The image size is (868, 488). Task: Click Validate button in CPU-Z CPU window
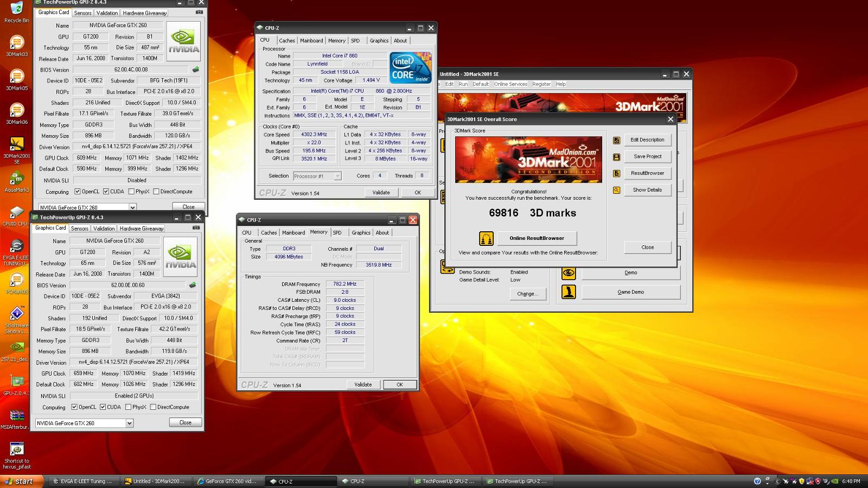pos(381,193)
